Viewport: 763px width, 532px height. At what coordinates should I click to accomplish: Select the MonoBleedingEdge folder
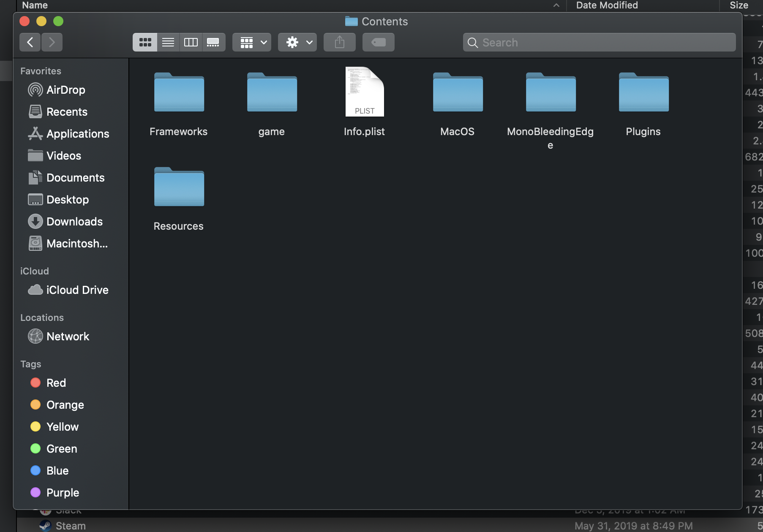(550, 92)
